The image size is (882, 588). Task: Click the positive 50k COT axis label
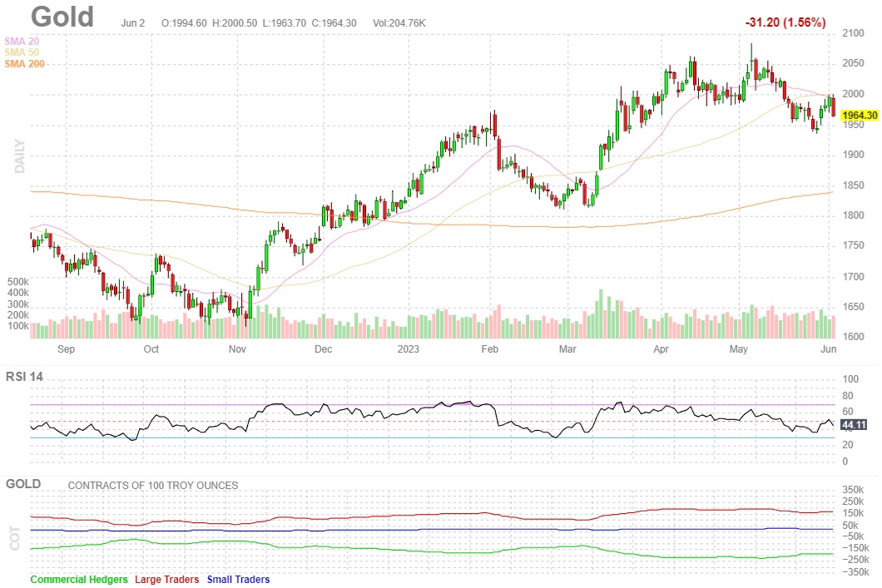click(x=850, y=526)
